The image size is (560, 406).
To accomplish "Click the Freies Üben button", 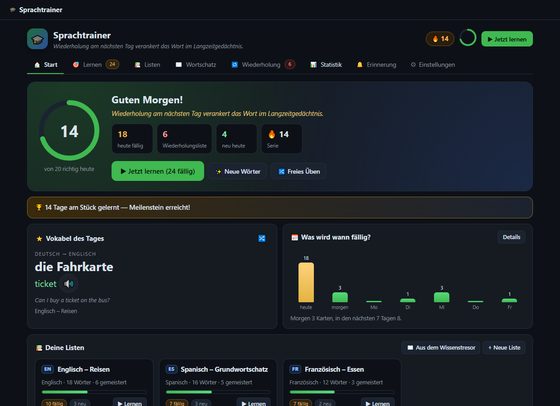I will coord(299,171).
